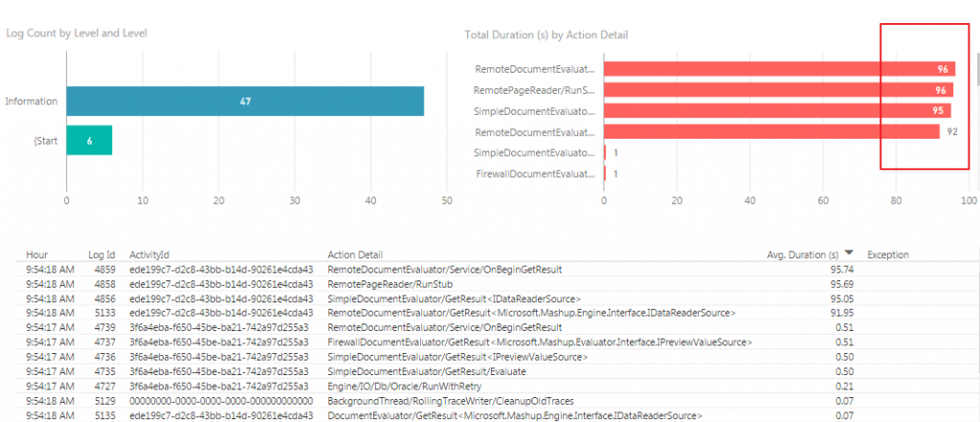This screenshot has width=980, height=422.
Task: Sort table by the ActivityId column header
Action: click(x=149, y=255)
